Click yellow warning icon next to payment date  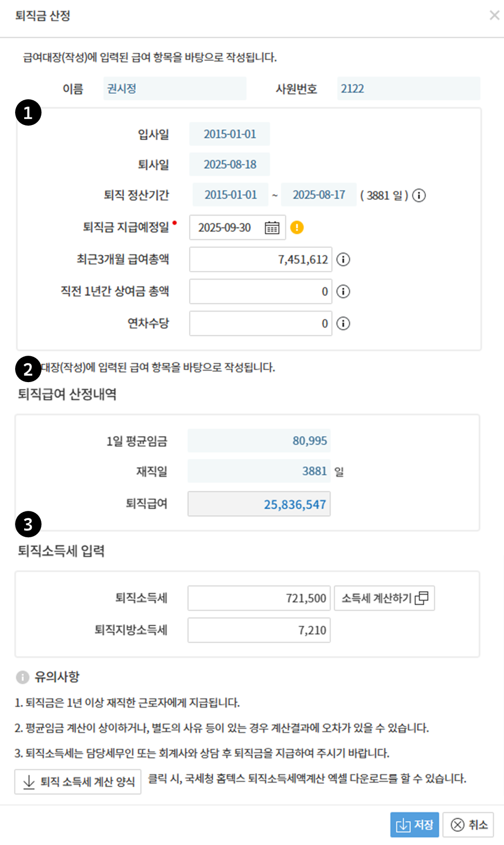click(x=297, y=227)
